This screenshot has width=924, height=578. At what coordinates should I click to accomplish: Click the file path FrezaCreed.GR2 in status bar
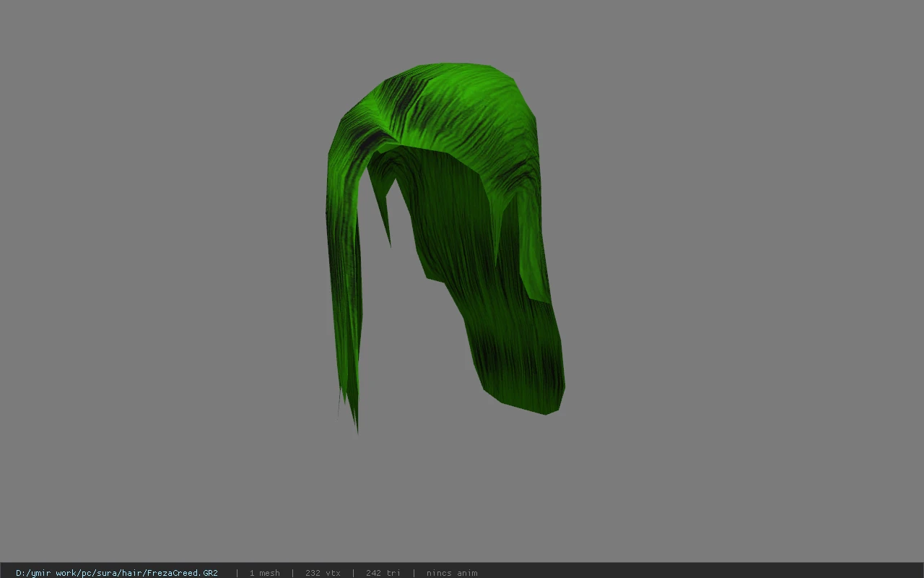pyautogui.click(x=117, y=573)
